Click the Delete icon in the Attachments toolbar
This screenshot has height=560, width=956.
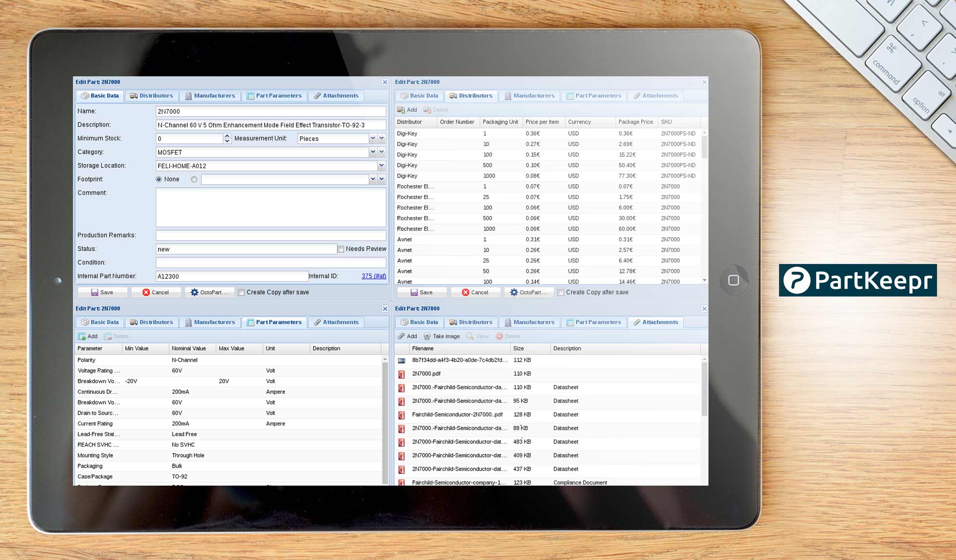click(x=499, y=336)
